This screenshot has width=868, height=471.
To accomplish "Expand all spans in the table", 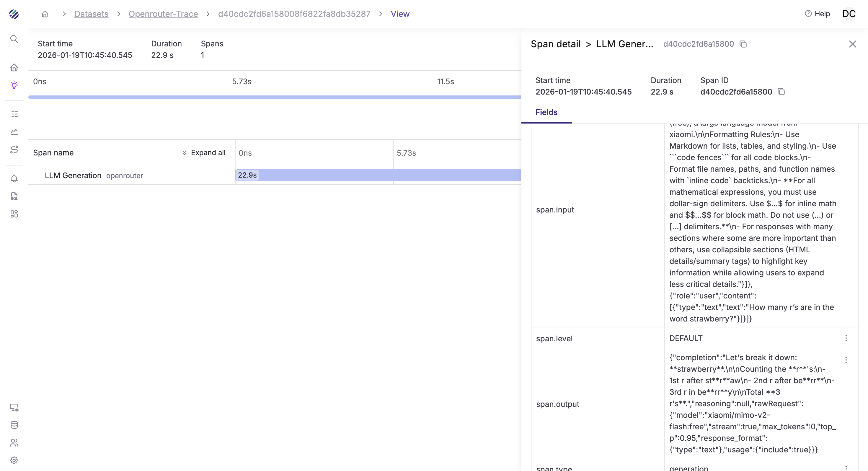I will click(x=203, y=153).
